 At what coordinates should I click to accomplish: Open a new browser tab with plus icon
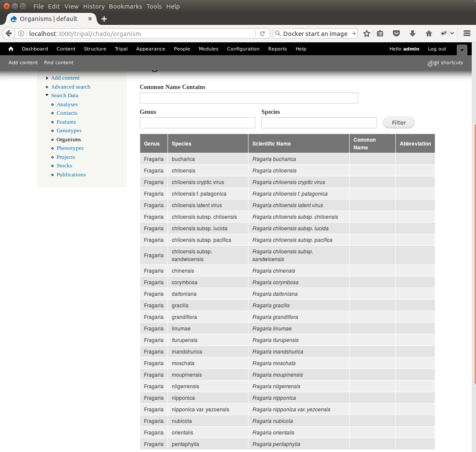(x=104, y=19)
